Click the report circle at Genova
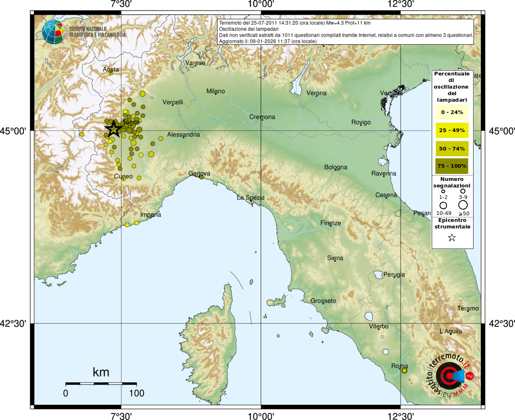The image size is (515, 420). pyautogui.click(x=201, y=177)
